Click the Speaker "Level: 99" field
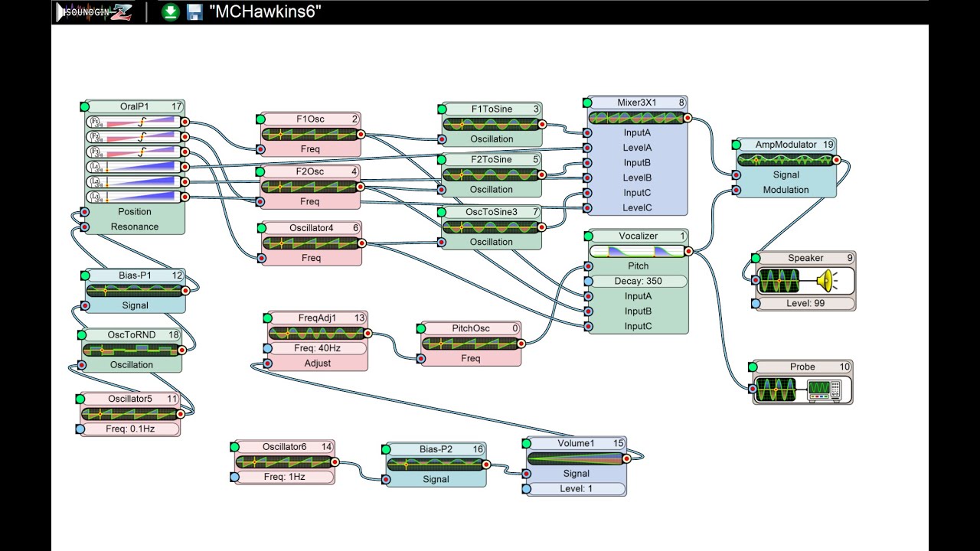 click(806, 304)
